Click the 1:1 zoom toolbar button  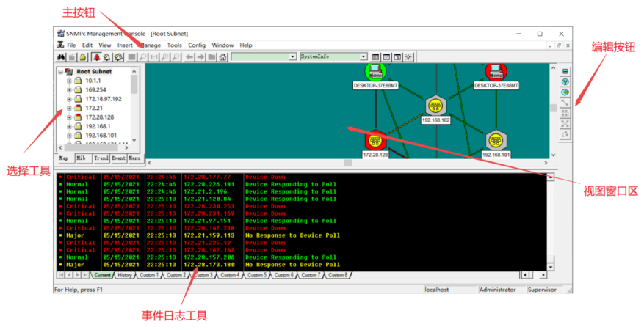tap(154, 56)
